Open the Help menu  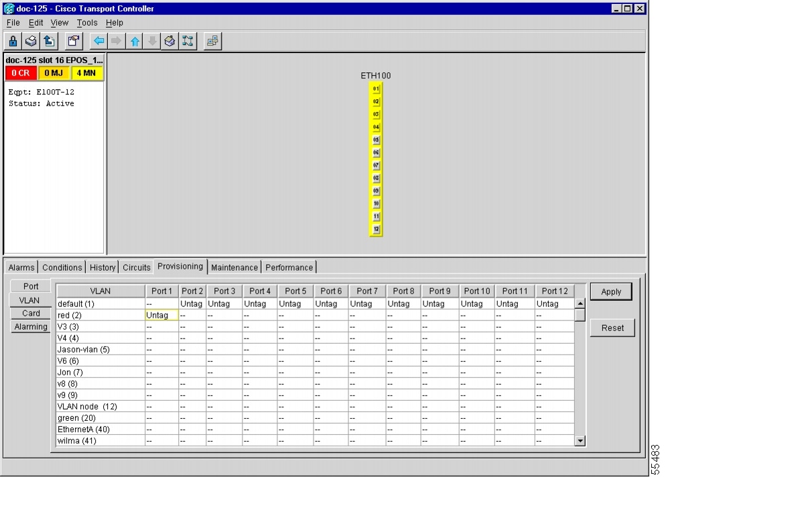115,23
